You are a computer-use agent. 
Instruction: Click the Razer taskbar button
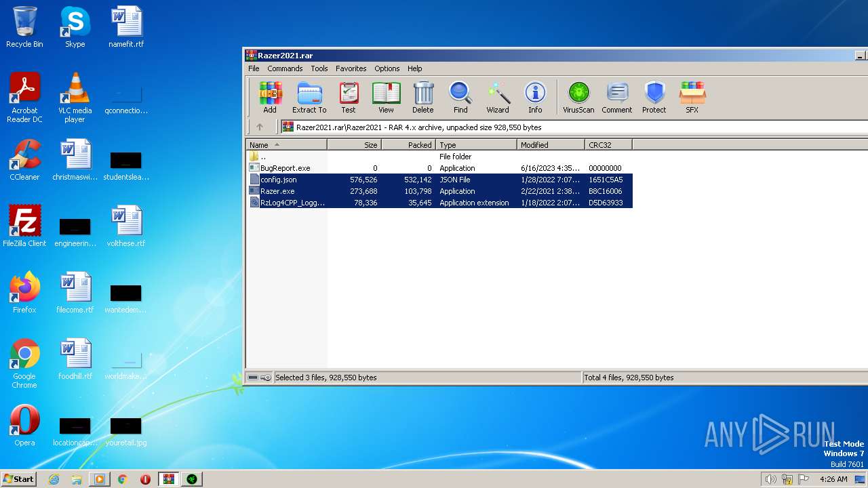point(192,479)
